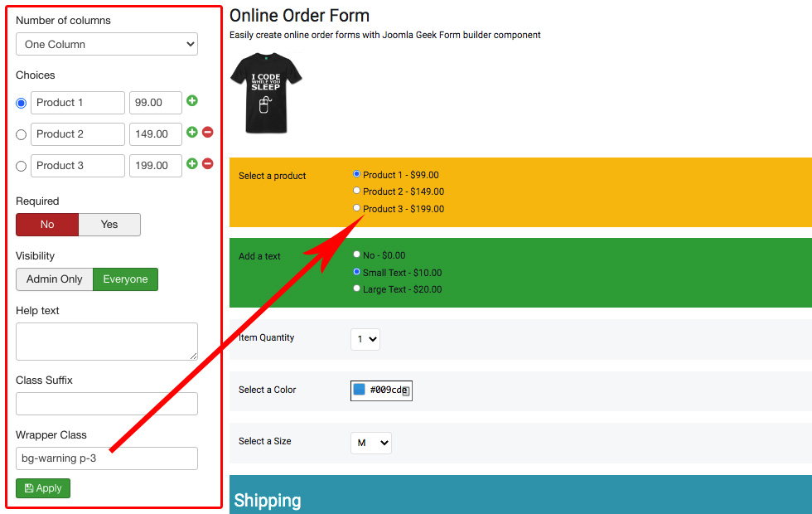Click the Class Suffix input
The image size is (812, 514).
(107, 404)
